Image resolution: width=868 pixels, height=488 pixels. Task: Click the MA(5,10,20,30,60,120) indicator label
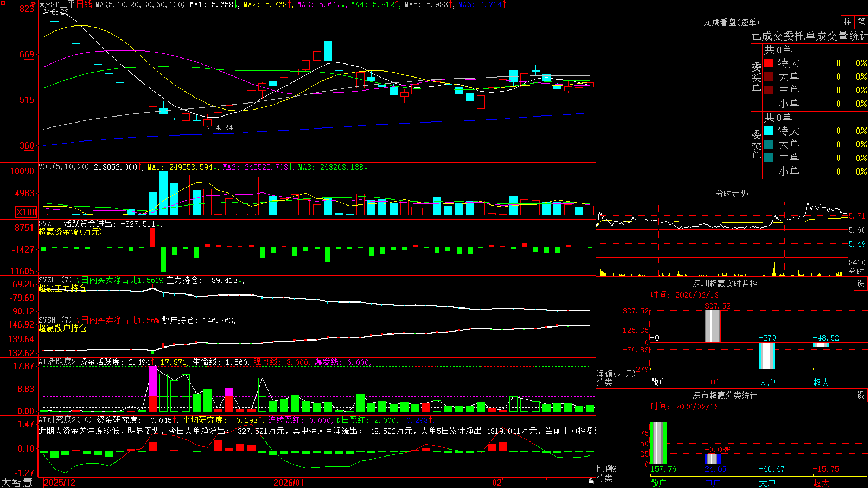coord(140,4)
